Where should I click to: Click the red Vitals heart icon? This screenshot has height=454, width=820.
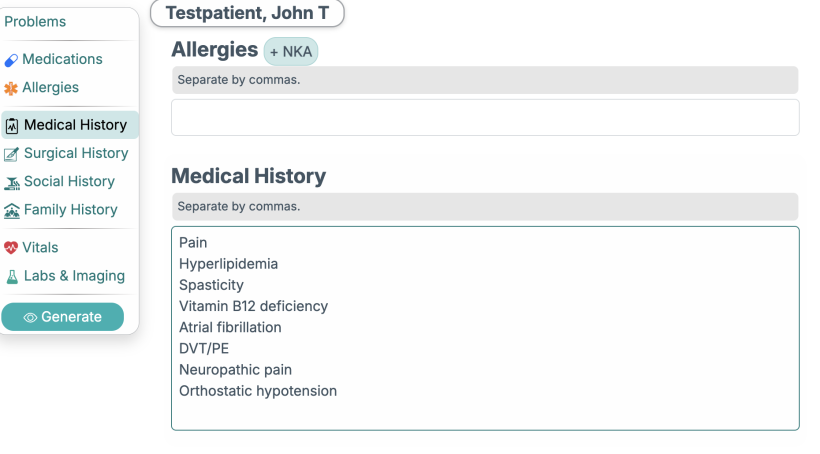click(11, 248)
